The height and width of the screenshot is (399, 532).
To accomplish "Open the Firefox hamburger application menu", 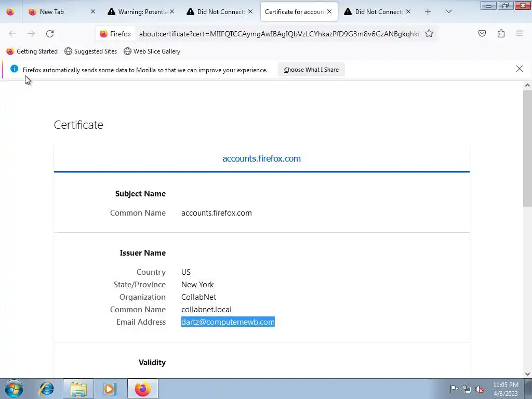I will [520, 33].
